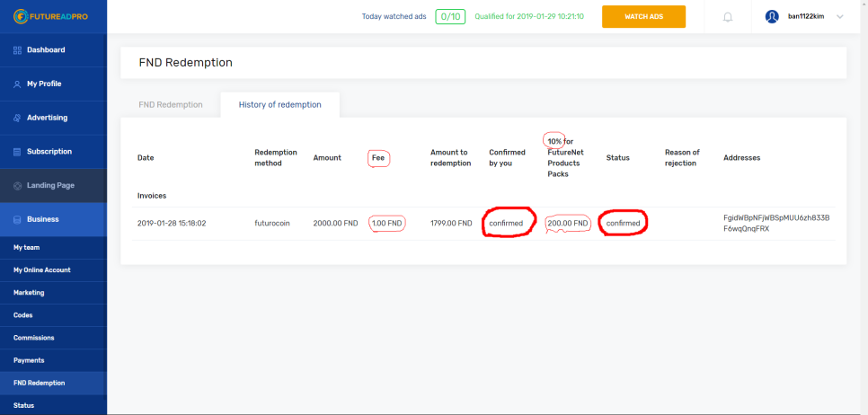Click the date 2019-01-28 15:18:02 cell
868x415 pixels.
tap(172, 224)
